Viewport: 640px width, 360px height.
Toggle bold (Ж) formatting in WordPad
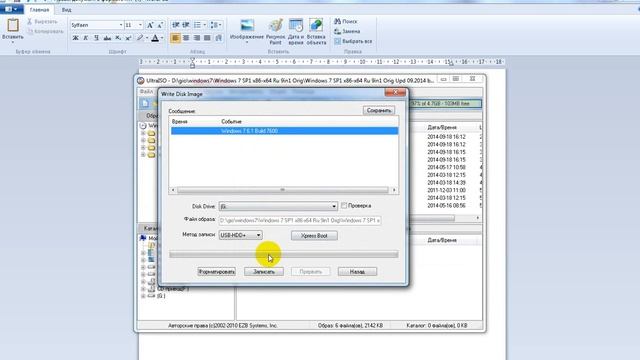coord(76,38)
